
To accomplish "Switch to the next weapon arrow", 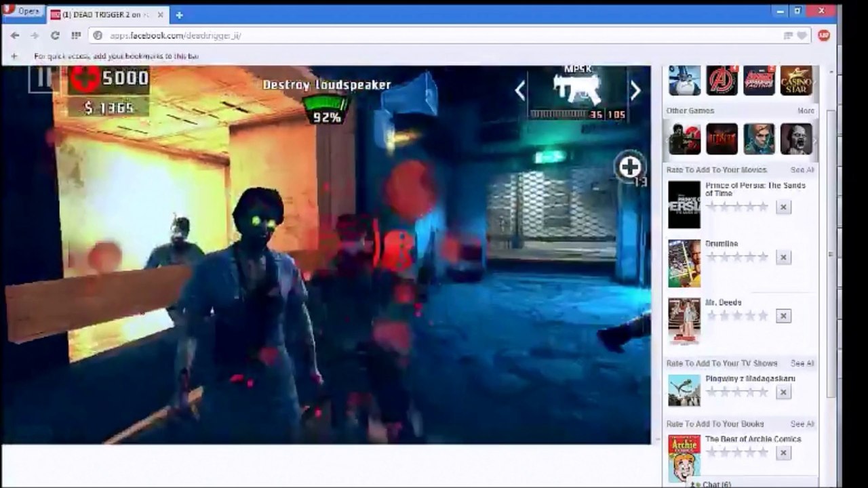I will (x=635, y=91).
